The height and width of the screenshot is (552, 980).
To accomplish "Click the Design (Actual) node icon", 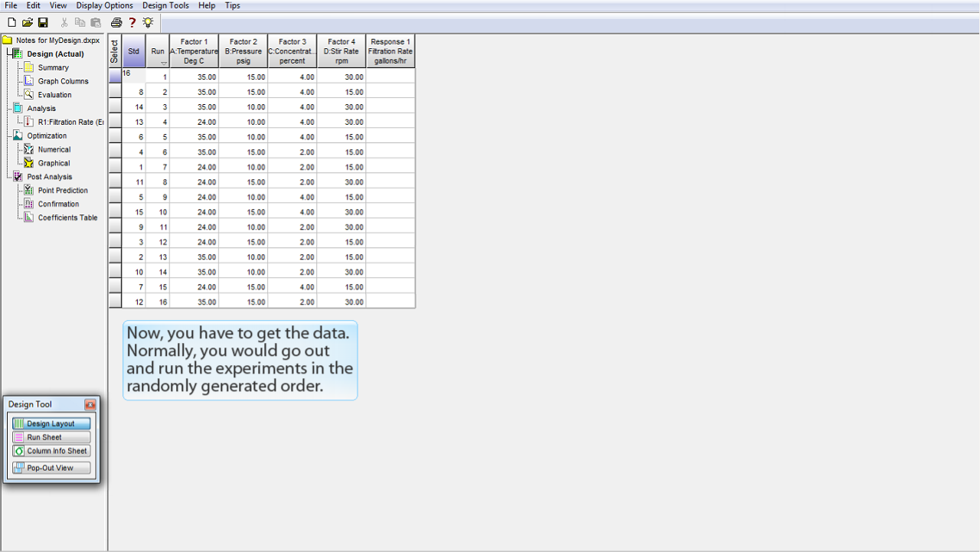I will point(18,54).
